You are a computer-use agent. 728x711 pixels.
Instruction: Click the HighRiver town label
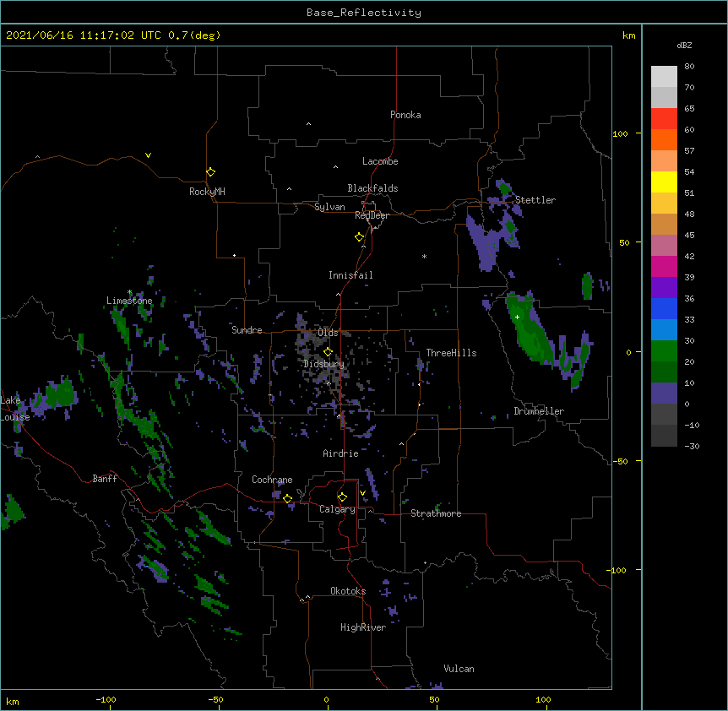[x=363, y=627]
